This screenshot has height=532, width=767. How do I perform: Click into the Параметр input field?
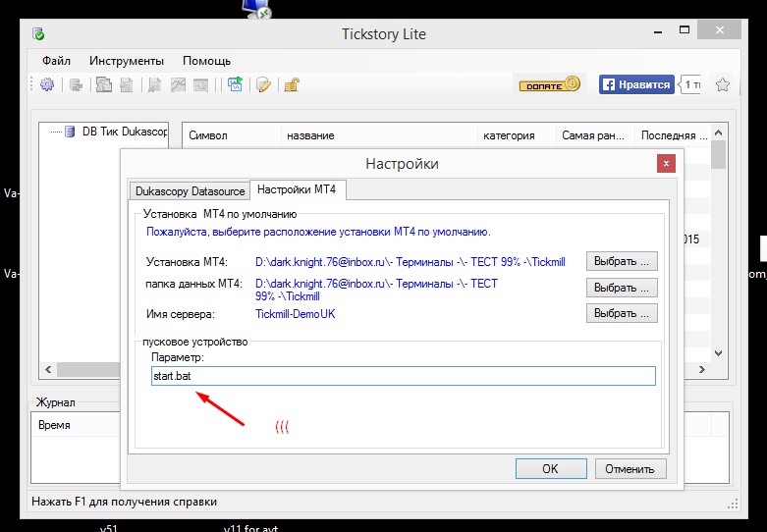(403, 376)
